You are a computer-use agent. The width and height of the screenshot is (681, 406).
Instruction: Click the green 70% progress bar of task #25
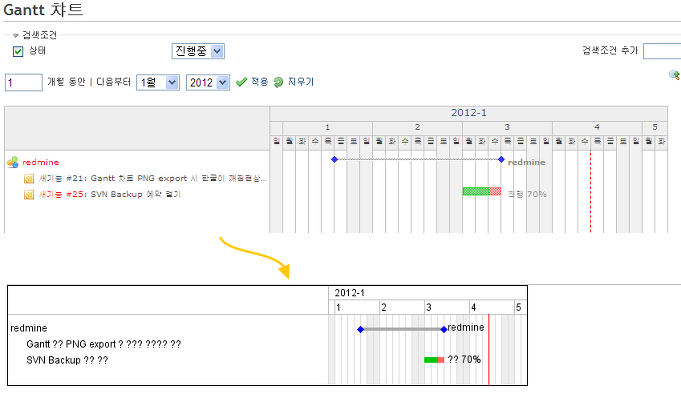[476, 191]
